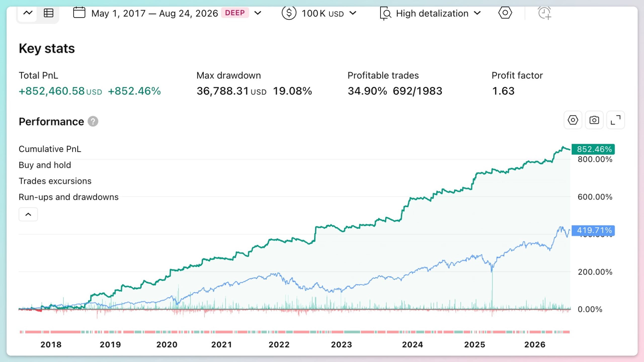Screen dimensions: 644x362
Task: Click the 419.71% buy and hold label
Action: 593,231
